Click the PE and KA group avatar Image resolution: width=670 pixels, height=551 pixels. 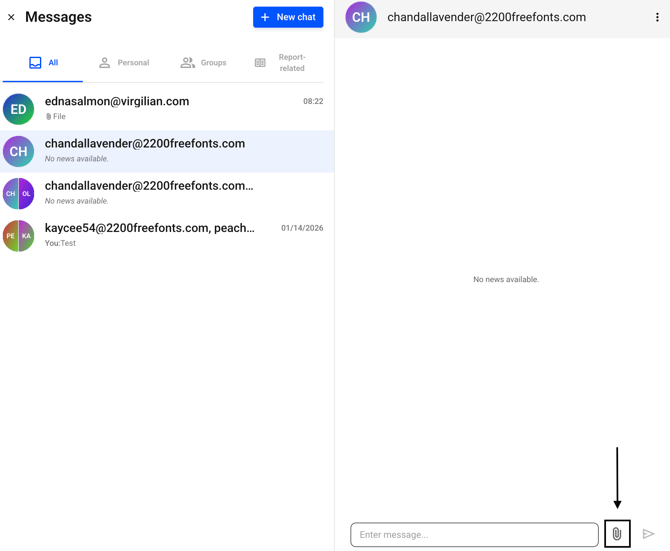pyautogui.click(x=18, y=236)
